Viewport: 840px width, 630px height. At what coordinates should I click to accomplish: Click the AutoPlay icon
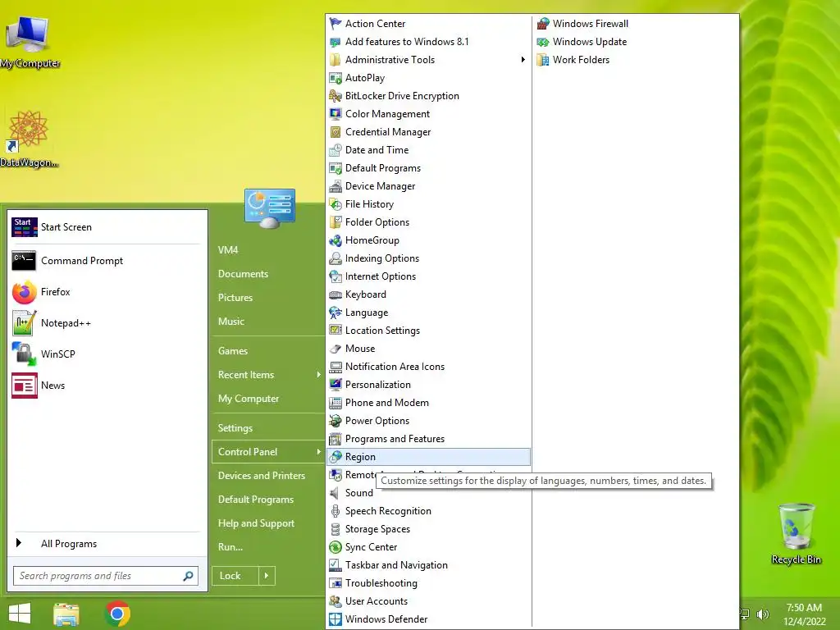(x=336, y=78)
